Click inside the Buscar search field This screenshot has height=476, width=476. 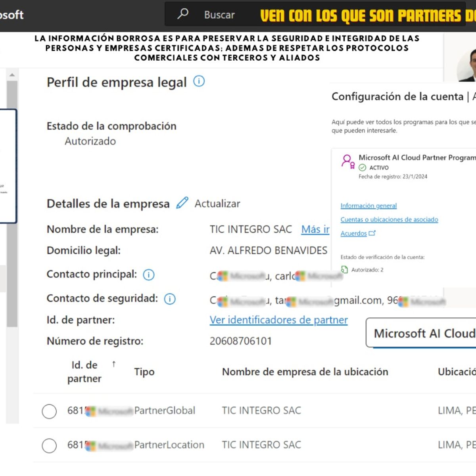pyautogui.click(x=219, y=15)
